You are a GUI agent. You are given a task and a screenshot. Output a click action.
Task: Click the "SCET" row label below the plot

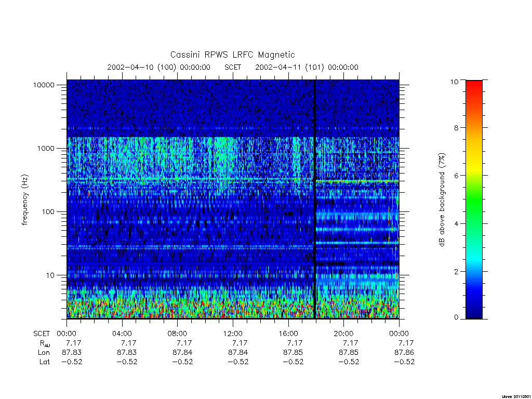pos(42,334)
